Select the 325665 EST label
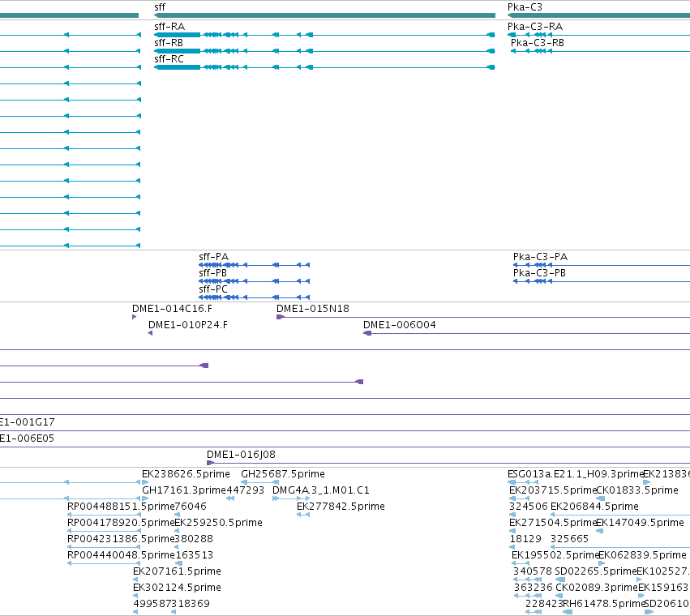Image resolution: width=690 pixels, height=616 pixels. coord(569,539)
